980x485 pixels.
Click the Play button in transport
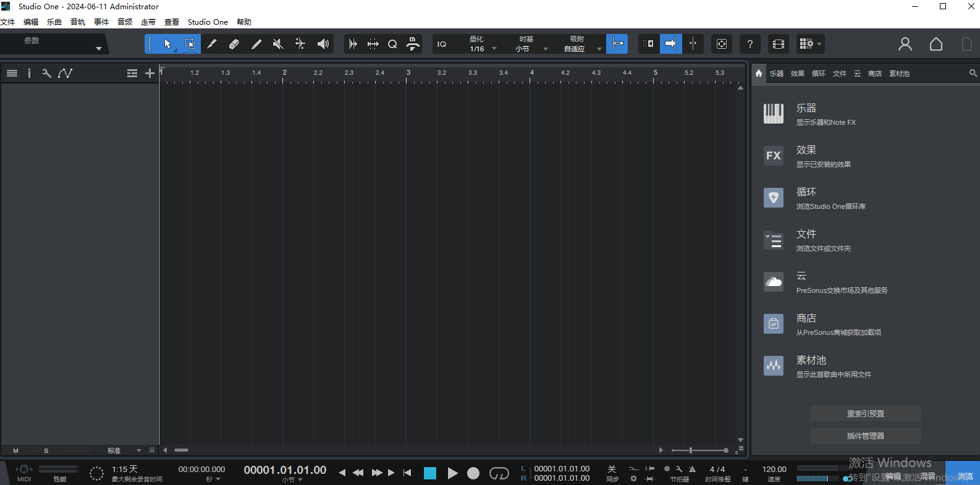[453, 473]
